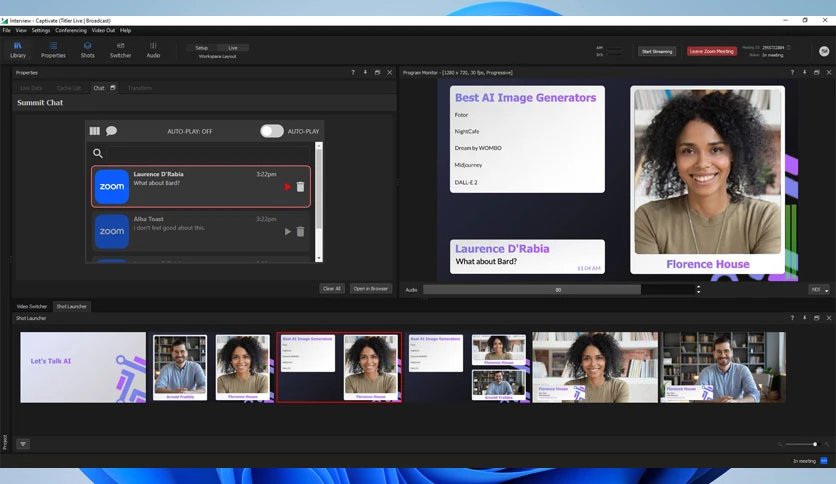Image resolution: width=836 pixels, height=484 pixels.
Task: Open help for the Properties panel
Action: click(x=352, y=72)
